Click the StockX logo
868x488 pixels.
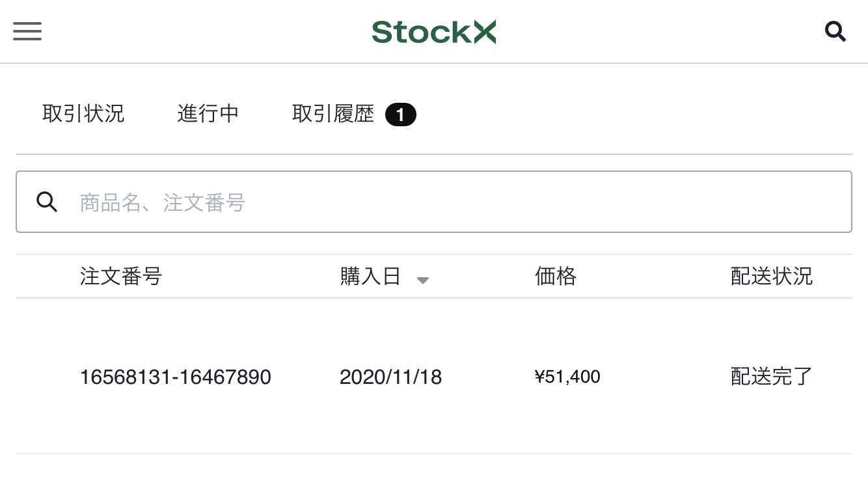coord(434,32)
